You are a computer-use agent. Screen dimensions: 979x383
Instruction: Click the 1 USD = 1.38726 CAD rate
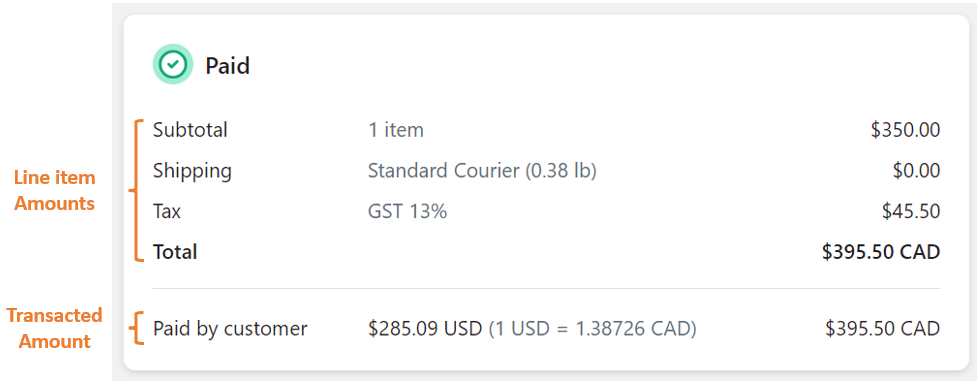tap(593, 329)
